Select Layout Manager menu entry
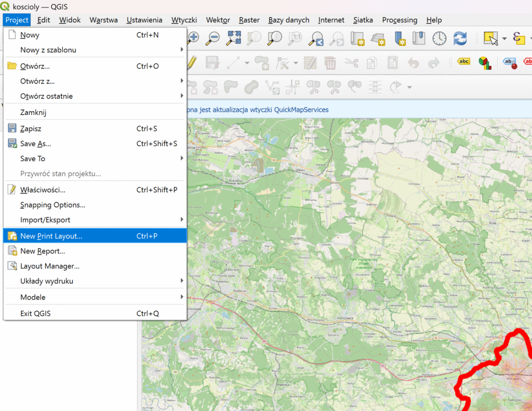 click(x=50, y=266)
